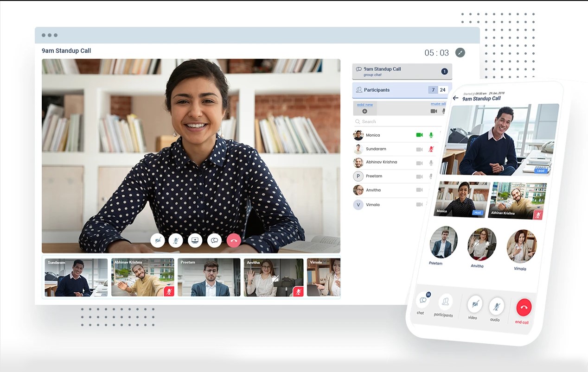The height and width of the screenshot is (372, 588).
Task: Turn off camera in desktop call controls
Action: (158, 240)
